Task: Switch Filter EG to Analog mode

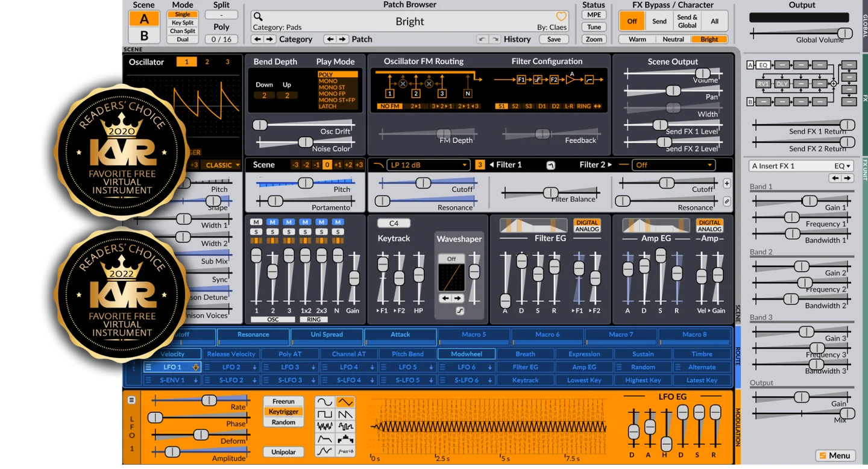Action: point(587,229)
